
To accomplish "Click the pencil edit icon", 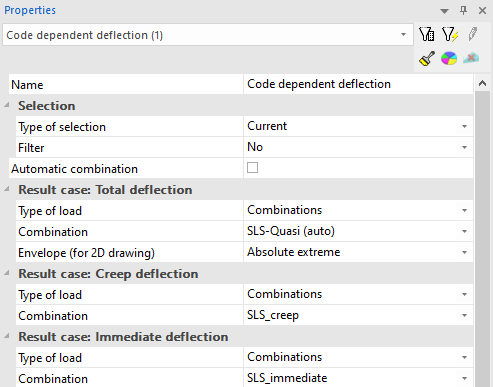I will 472,34.
